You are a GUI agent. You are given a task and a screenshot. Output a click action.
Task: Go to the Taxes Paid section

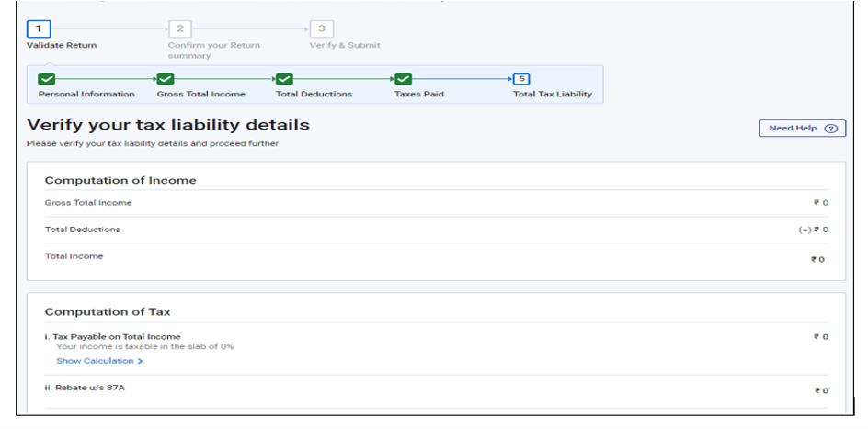coord(418,94)
